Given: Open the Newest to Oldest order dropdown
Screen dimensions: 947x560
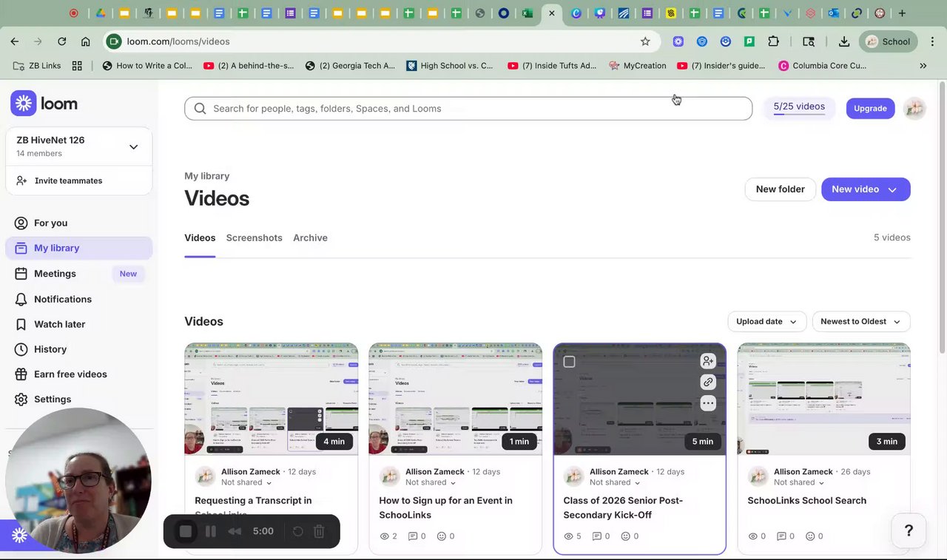Looking at the screenshot, I should click(x=861, y=322).
